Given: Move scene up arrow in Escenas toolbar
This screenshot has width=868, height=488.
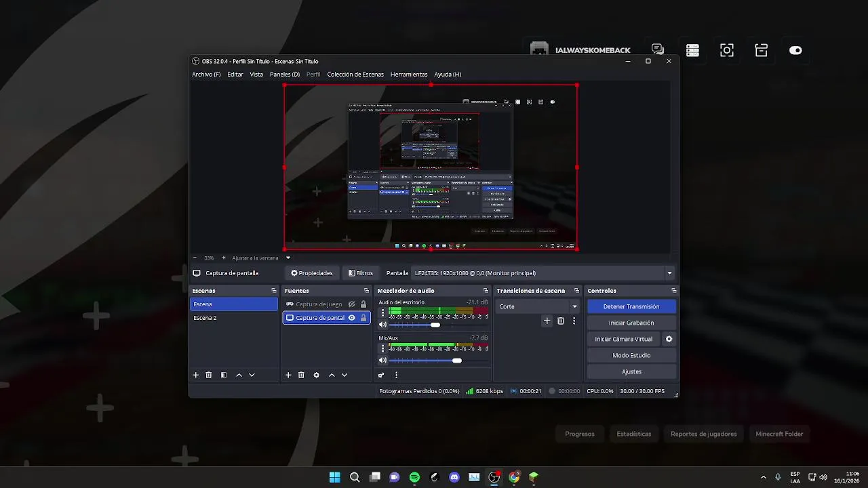Looking at the screenshot, I should click(239, 375).
